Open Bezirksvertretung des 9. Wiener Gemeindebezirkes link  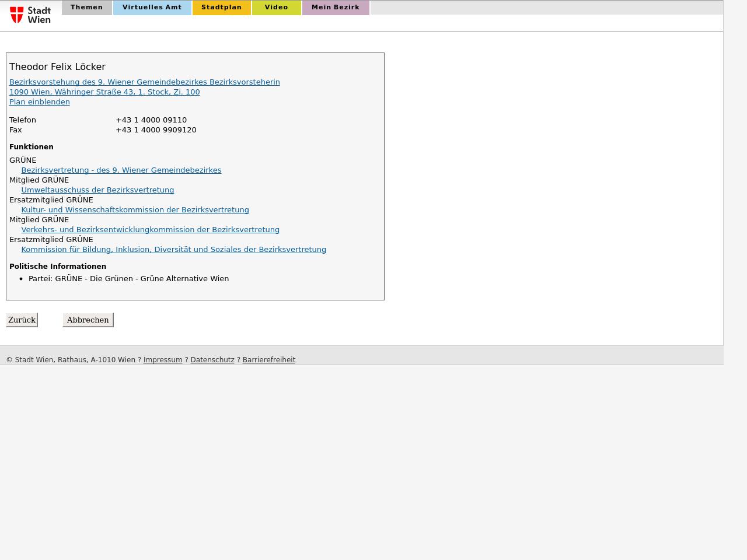(x=121, y=170)
